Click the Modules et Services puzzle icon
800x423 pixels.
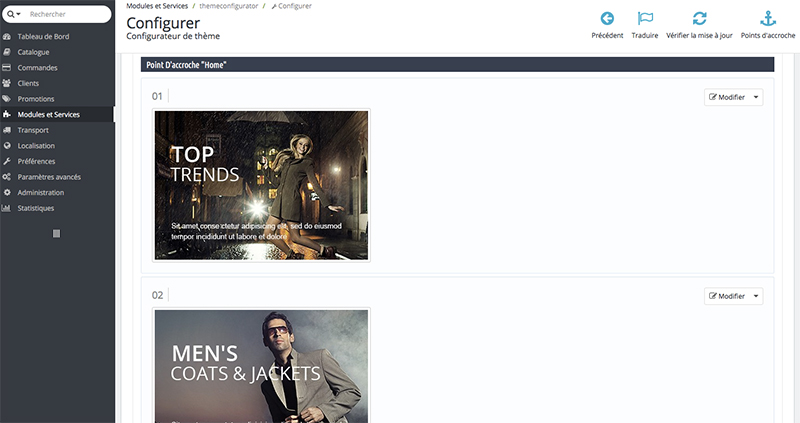7,114
